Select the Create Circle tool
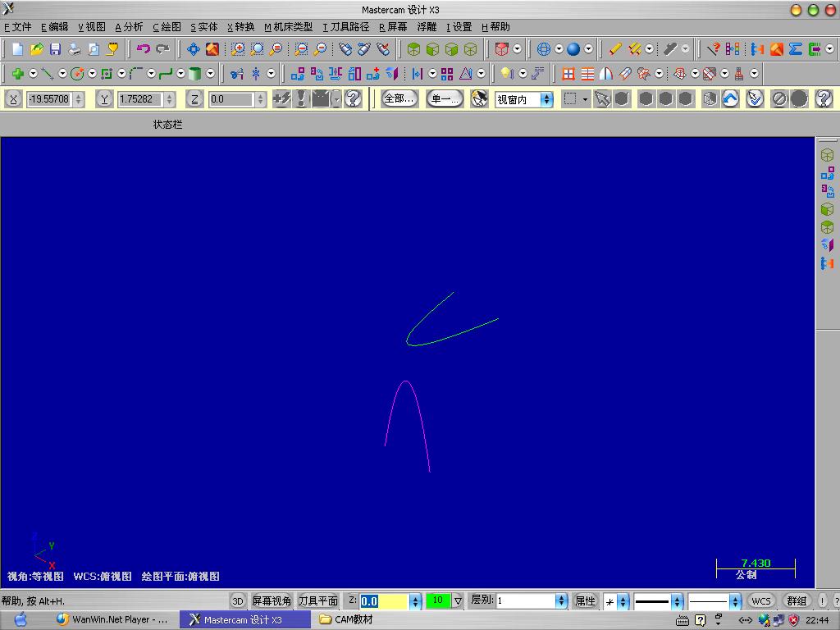This screenshot has height=630, width=840. 77,73
